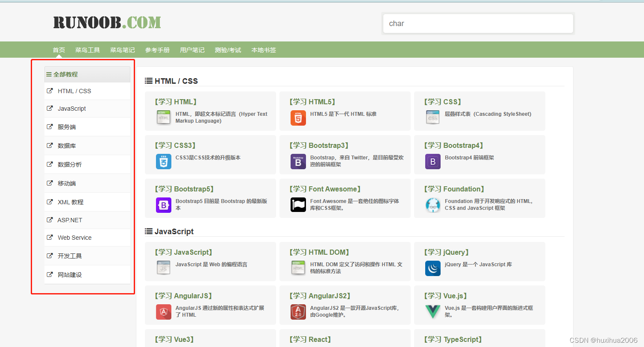Open the 首页 nav tab
The image size is (644, 347).
[59, 50]
